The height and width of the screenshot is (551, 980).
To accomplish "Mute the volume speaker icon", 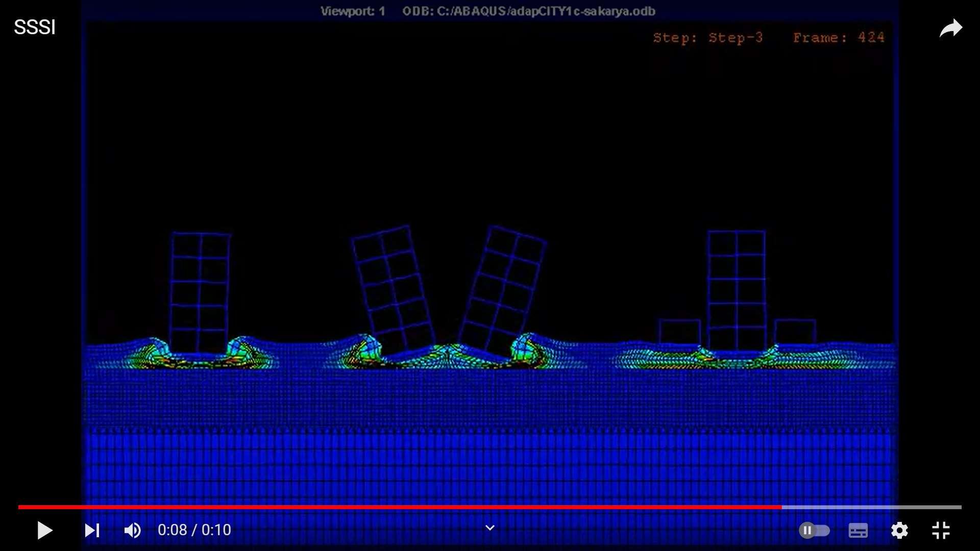I will click(x=133, y=531).
